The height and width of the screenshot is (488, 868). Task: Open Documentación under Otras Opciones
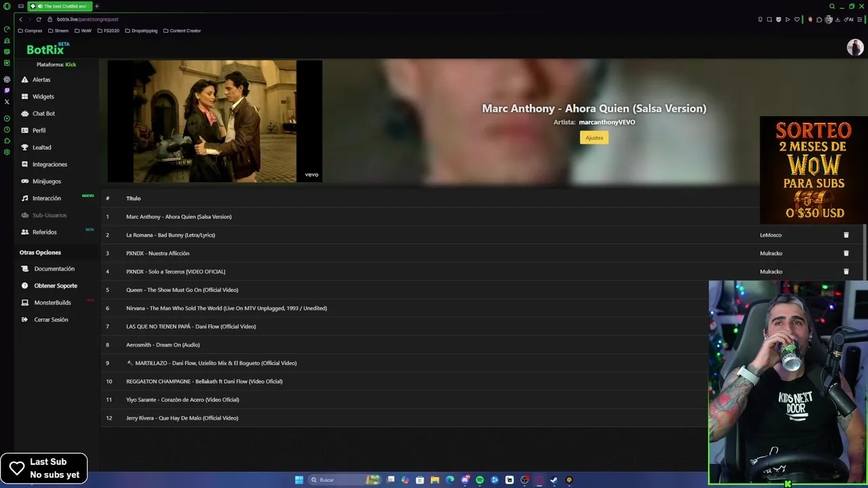[x=54, y=269]
